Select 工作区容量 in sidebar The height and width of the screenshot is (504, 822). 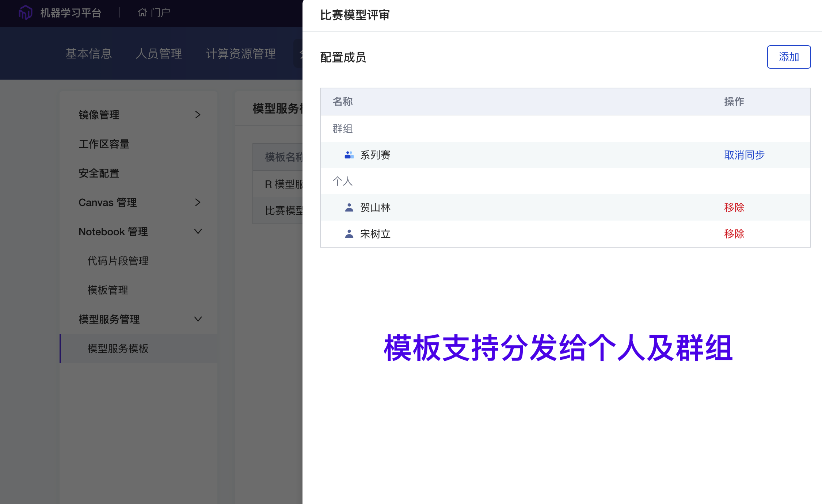click(104, 144)
